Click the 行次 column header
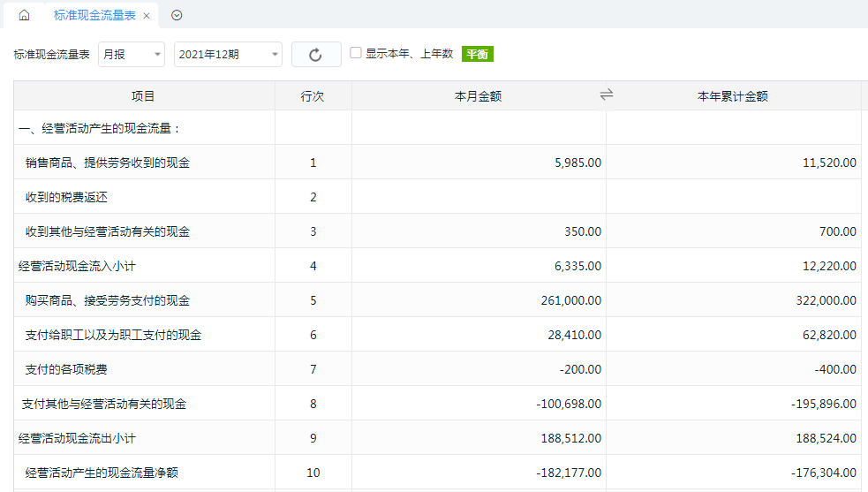 pyautogui.click(x=313, y=96)
